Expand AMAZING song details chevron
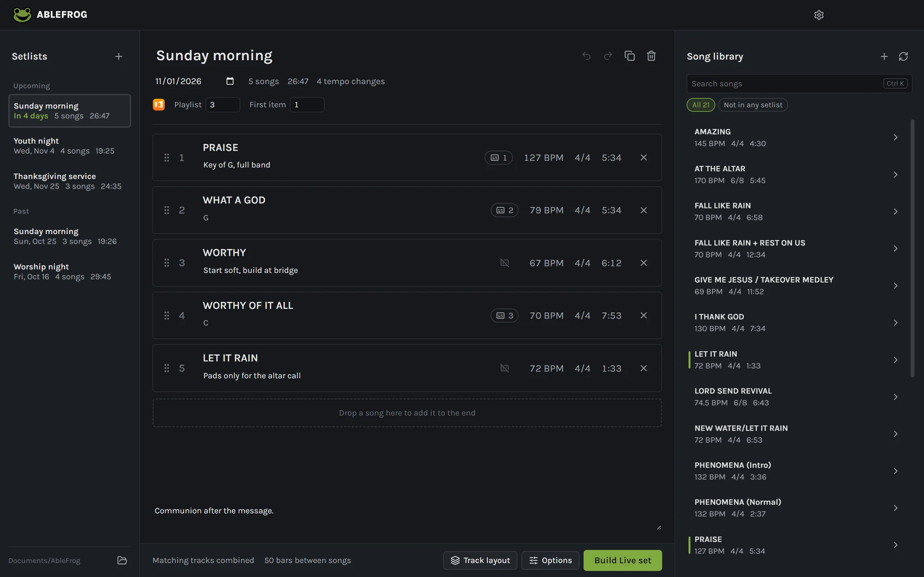This screenshot has height=577, width=924. click(x=895, y=137)
